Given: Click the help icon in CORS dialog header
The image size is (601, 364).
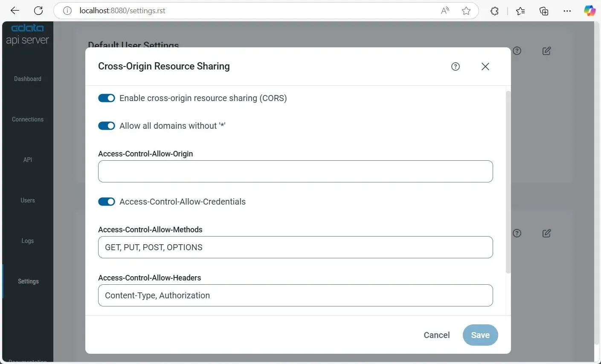Looking at the screenshot, I should tap(456, 66).
